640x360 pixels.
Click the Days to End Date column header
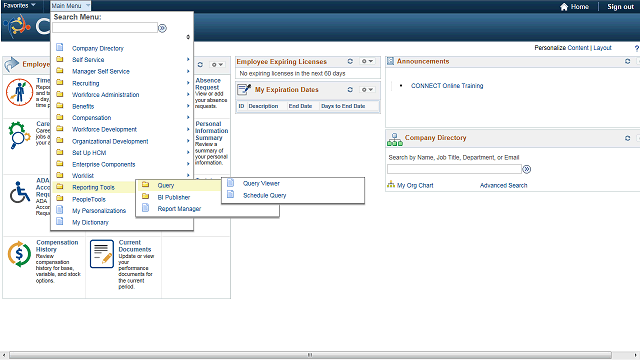click(343, 106)
